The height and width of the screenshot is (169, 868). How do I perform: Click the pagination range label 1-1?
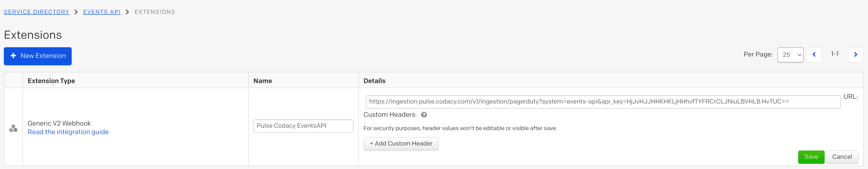tap(835, 54)
